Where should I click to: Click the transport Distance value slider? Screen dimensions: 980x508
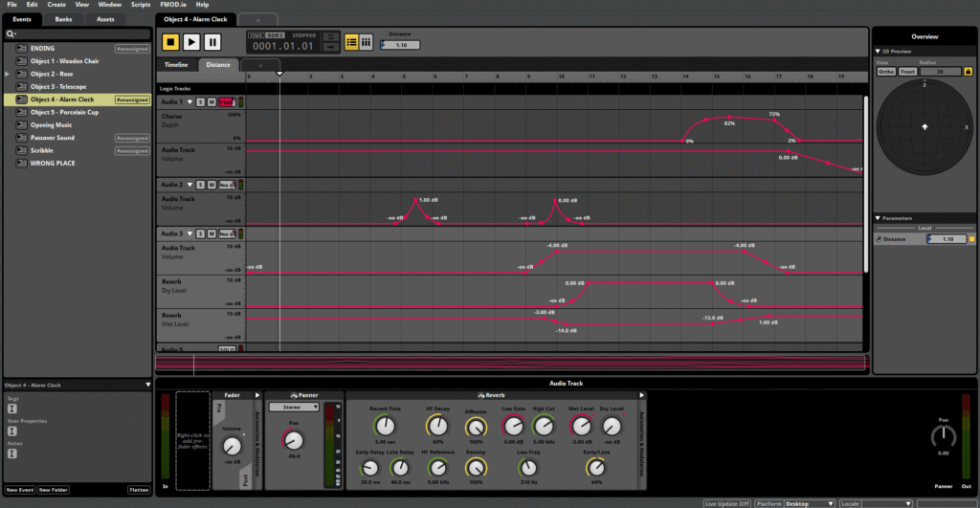[x=400, y=45]
